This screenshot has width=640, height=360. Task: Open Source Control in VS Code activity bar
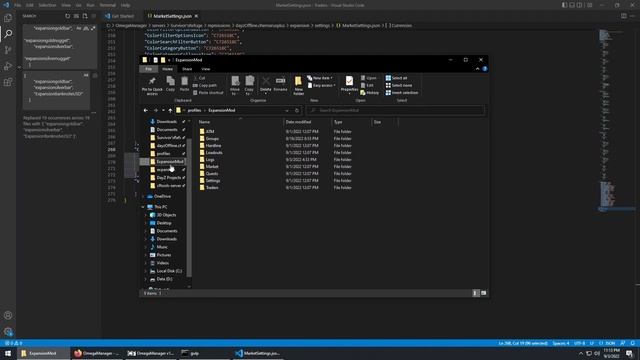click(8, 50)
